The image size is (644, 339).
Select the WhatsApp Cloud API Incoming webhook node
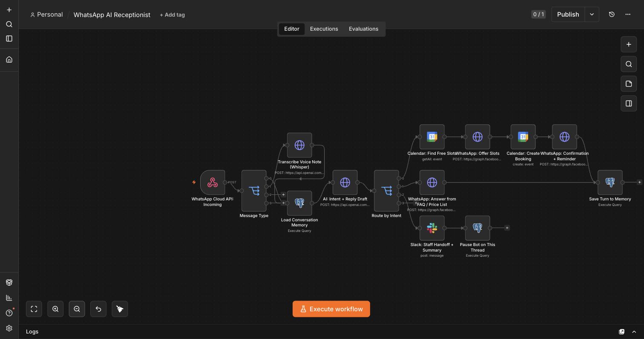213,183
